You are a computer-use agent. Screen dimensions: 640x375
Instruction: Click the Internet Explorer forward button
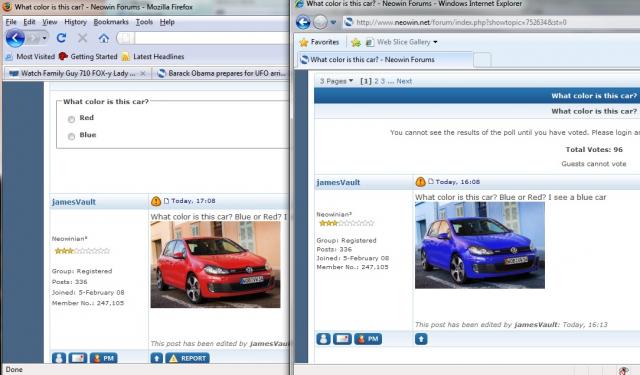click(x=320, y=22)
